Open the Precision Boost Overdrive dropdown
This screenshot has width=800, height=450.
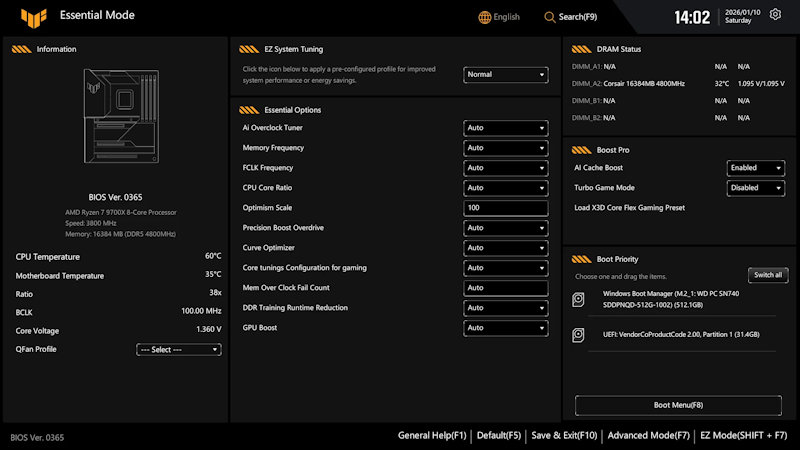coord(506,228)
